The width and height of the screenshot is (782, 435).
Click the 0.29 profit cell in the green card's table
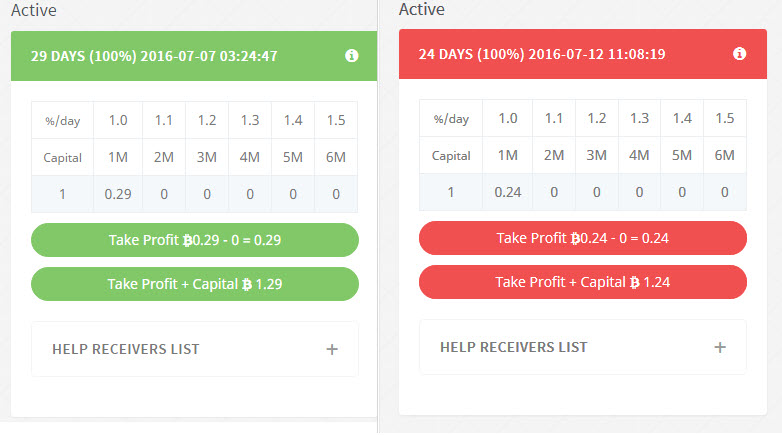point(118,194)
